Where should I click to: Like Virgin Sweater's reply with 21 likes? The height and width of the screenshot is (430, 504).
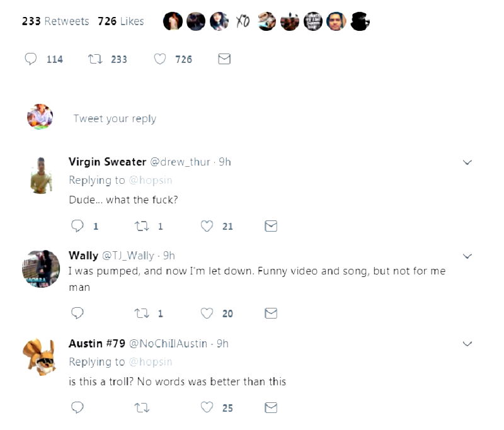(207, 225)
